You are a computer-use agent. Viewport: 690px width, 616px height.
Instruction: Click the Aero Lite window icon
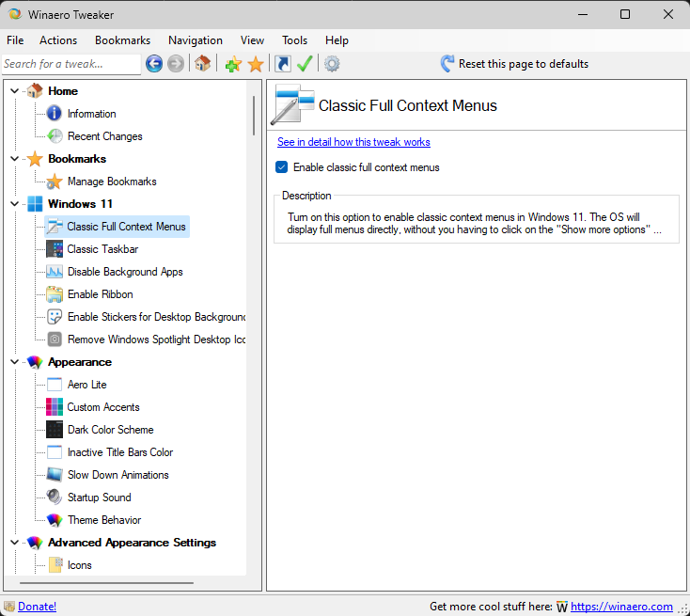pos(55,385)
